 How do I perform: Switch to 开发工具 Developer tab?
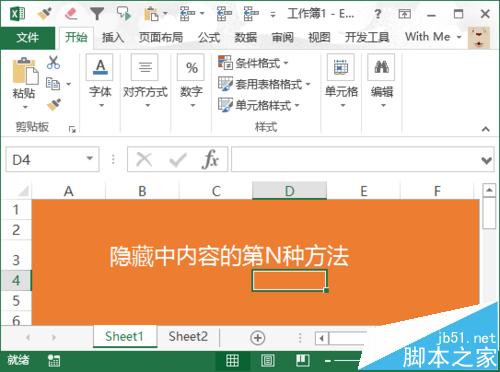coord(367,37)
